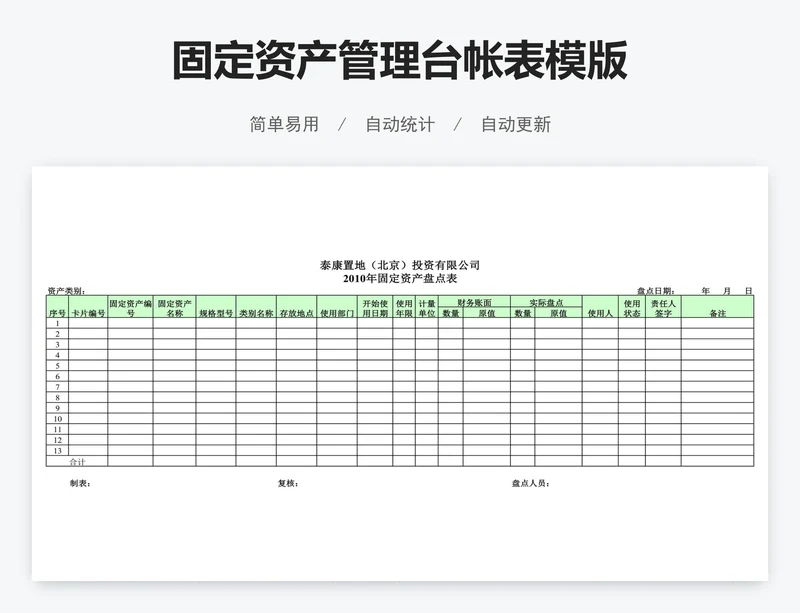The height and width of the screenshot is (613, 800).
Task: Select the 责任人签字 column header
Action: [x=663, y=308]
